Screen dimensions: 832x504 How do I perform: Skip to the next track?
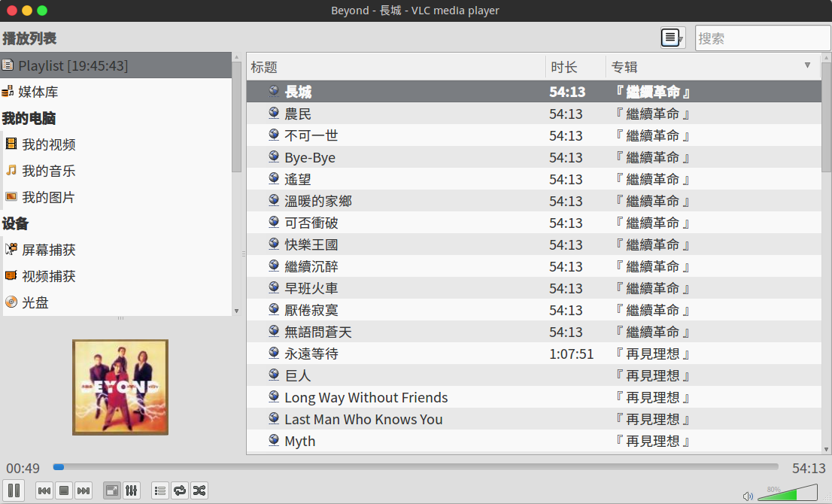(84, 490)
